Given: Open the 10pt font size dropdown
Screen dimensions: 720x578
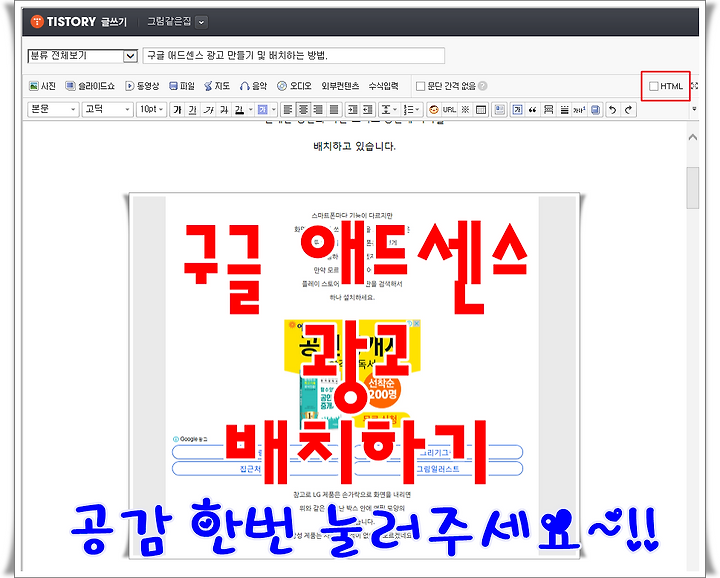Looking at the screenshot, I should [151, 110].
